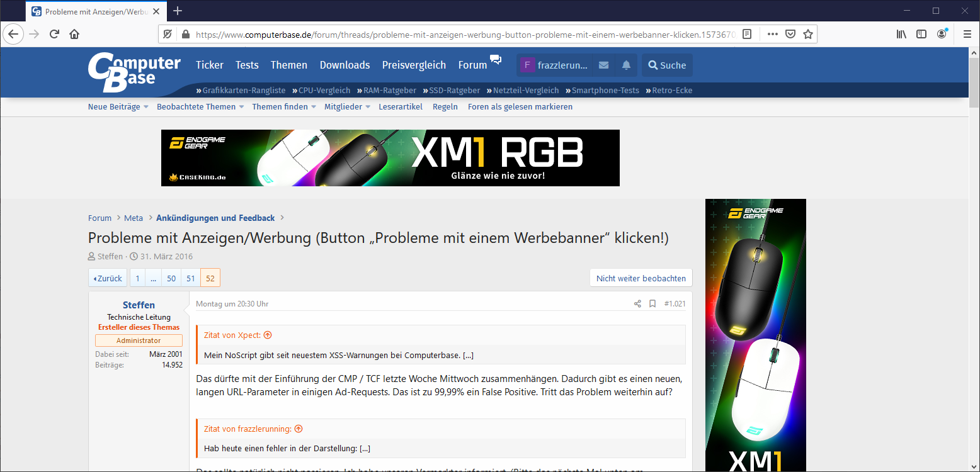The image size is (980, 472).
Task: Click the XM1 RGB top banner ad
Action: coord(390,158)
